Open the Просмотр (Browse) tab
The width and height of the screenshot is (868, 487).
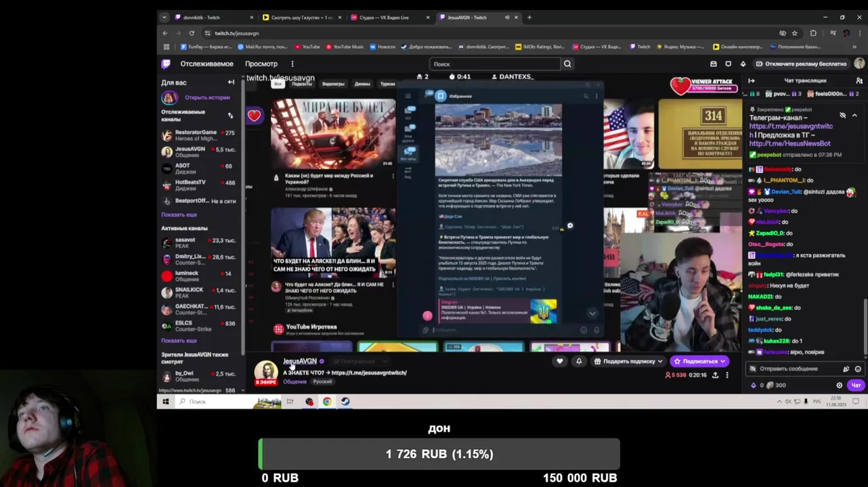[x=261, y=64]
